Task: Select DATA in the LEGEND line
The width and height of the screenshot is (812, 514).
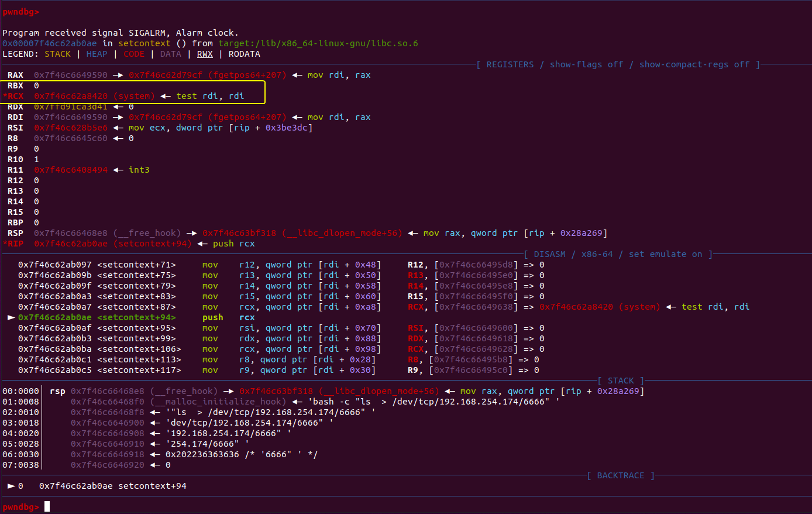Action: (x=171, y=54)
